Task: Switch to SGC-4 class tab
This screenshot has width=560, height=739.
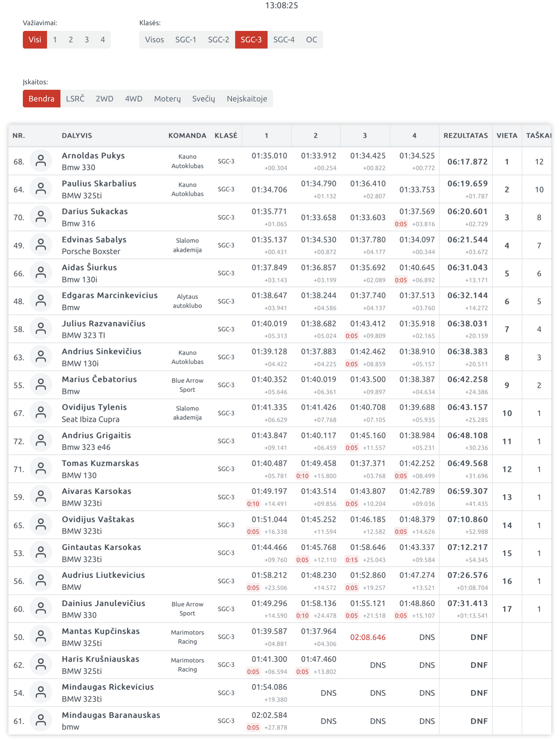Action: 284,40
